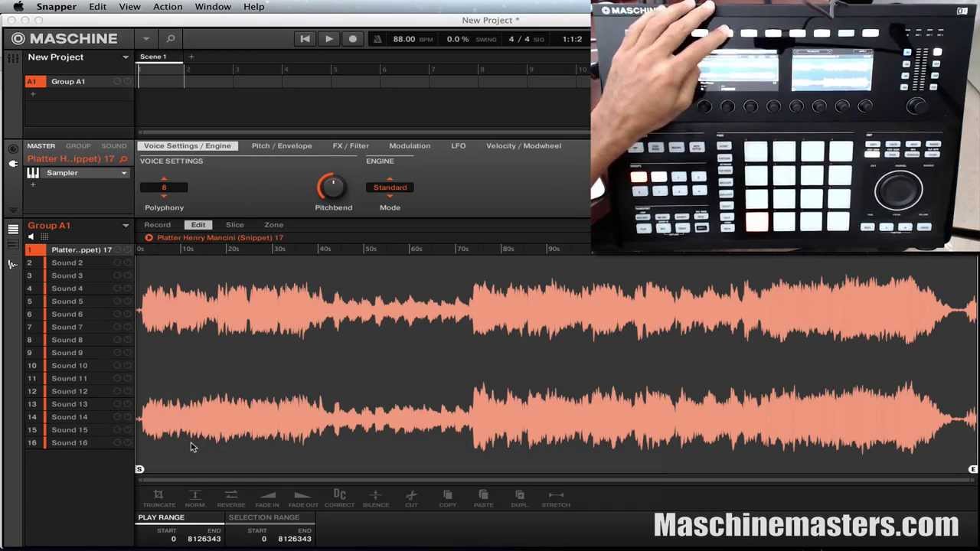Click the 0.0 % swing value
The width and height of the screenshot is (980, 551).
[x=458, y=39]
